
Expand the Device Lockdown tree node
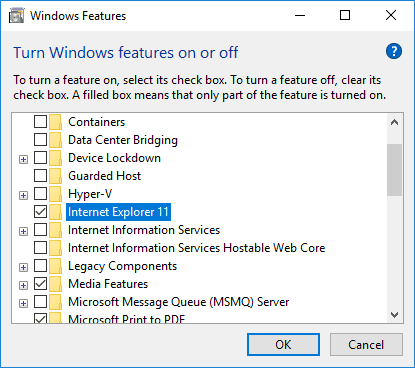click(23, 160)
